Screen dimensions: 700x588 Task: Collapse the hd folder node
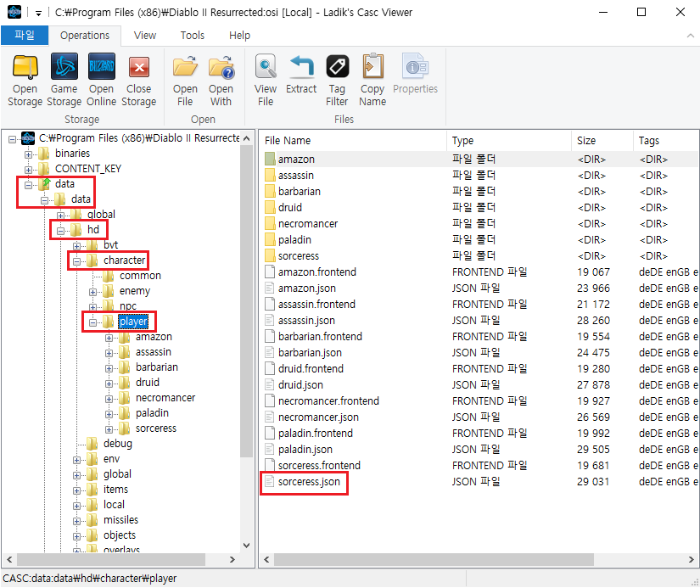click(60, 231)
